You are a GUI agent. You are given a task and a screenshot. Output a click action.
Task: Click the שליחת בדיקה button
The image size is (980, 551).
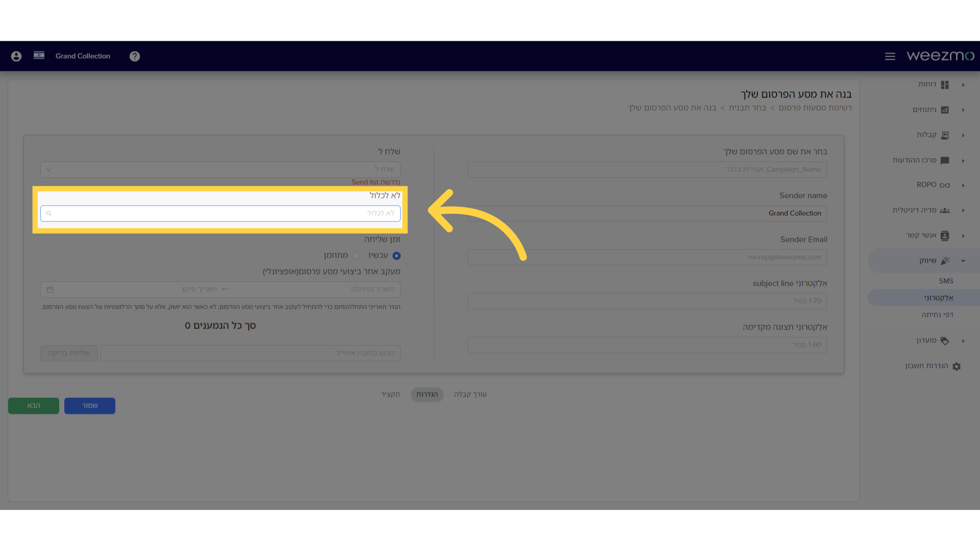click(x=69, y=353)
